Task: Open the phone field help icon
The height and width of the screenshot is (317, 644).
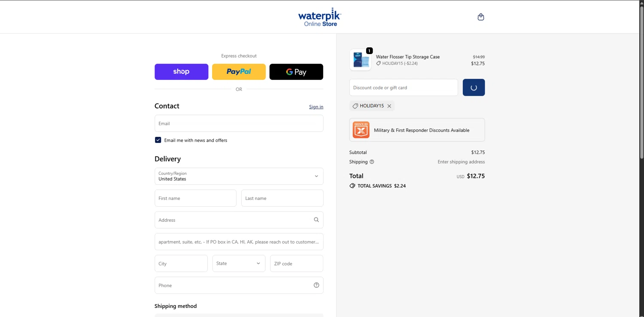Action: (316, 285)
